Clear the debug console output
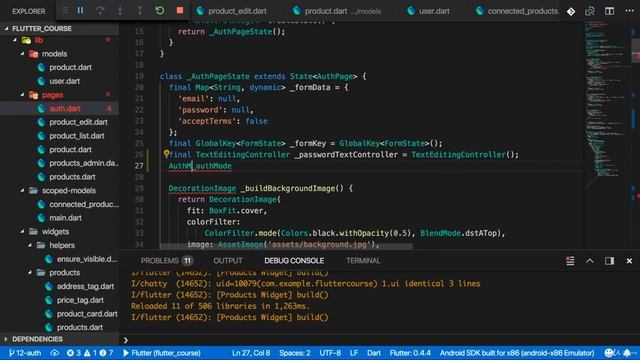640x360 pixels. 570,261
